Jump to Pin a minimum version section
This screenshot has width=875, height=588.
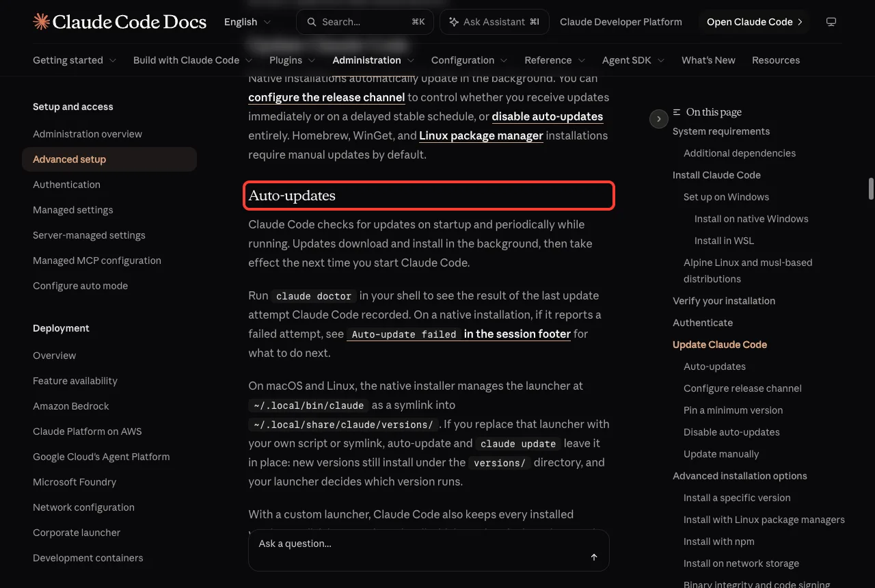pos(733,410)
